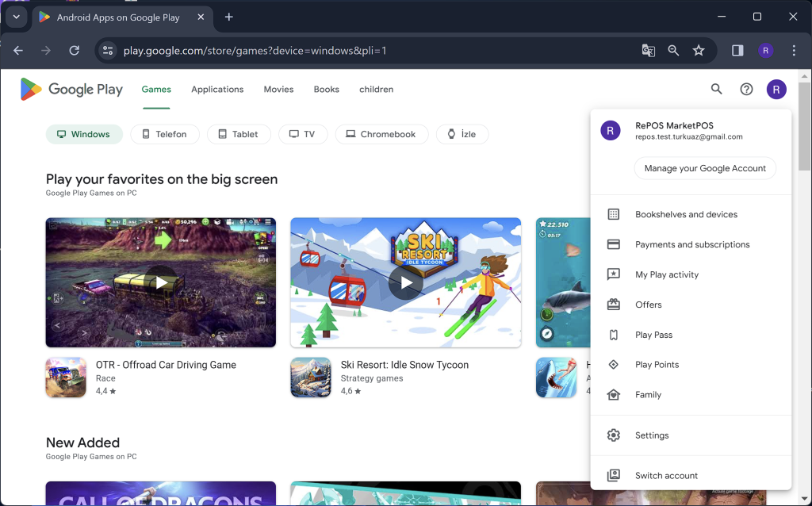Open Settings from account menu
Image resolution: width=812 pixels, height=506 pixels.
pyautogui.click(x=691, y=435)
